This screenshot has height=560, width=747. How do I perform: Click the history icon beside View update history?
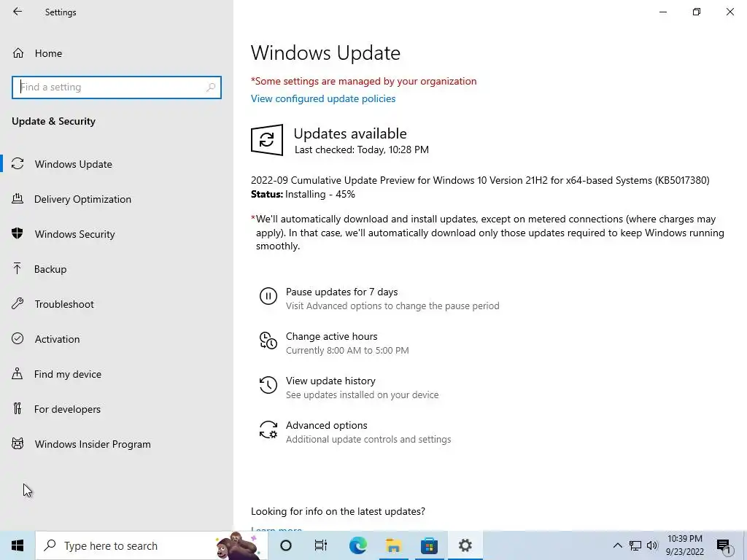pos(268,385)
